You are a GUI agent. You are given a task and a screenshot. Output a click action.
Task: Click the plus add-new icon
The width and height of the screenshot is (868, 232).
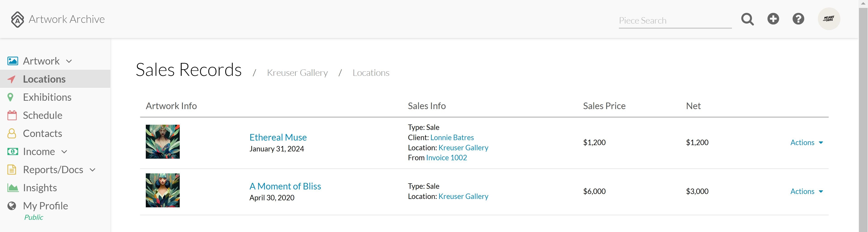pyautogui.click(x=773, y=19)
